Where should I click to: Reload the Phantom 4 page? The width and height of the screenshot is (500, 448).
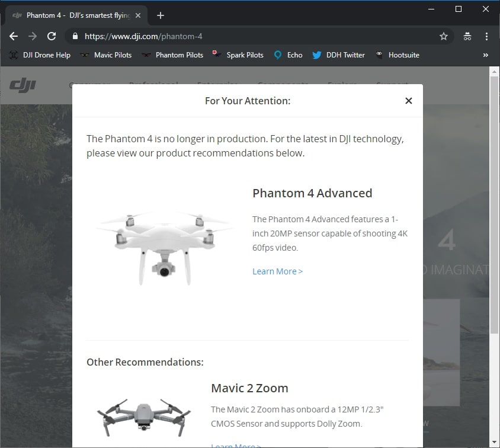(52, 36)
